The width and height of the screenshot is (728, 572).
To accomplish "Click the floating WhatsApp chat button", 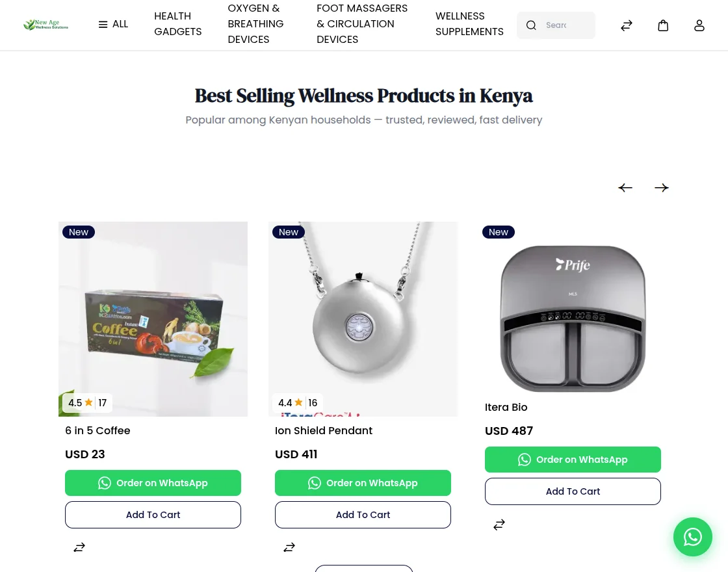I will (x=693, y=537).
